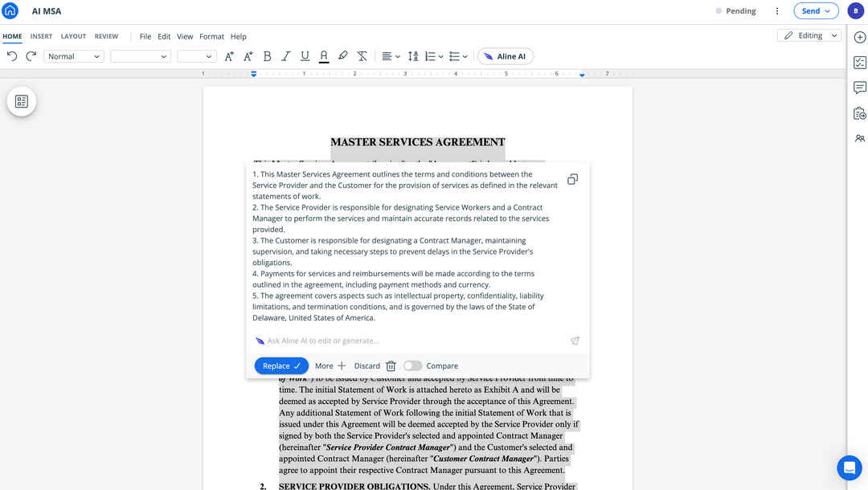Toggle bold formatting
Viewport: 868px width, 490px height.
pyautogui.click(x=267, y=56)
